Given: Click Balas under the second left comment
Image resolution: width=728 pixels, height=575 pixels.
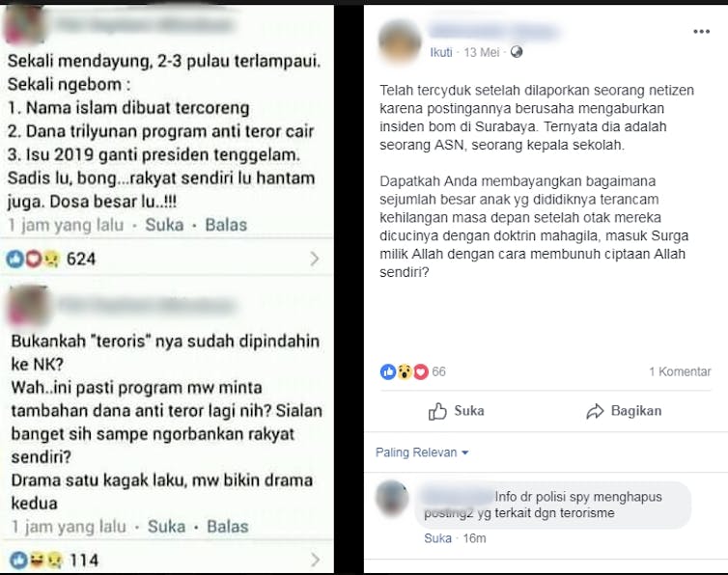Looking at the screenshot, I should 228,527.
